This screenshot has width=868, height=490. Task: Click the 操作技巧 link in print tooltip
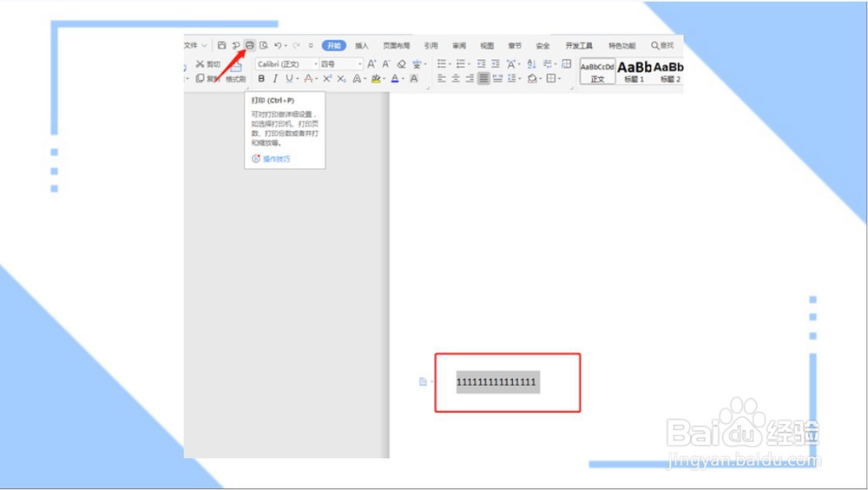(276, 159)
